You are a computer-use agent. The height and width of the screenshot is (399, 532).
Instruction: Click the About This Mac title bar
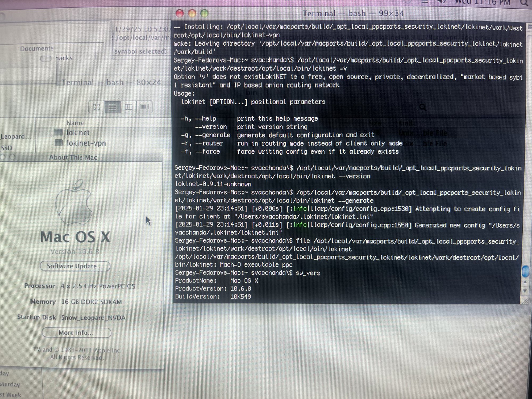(73, 157)
